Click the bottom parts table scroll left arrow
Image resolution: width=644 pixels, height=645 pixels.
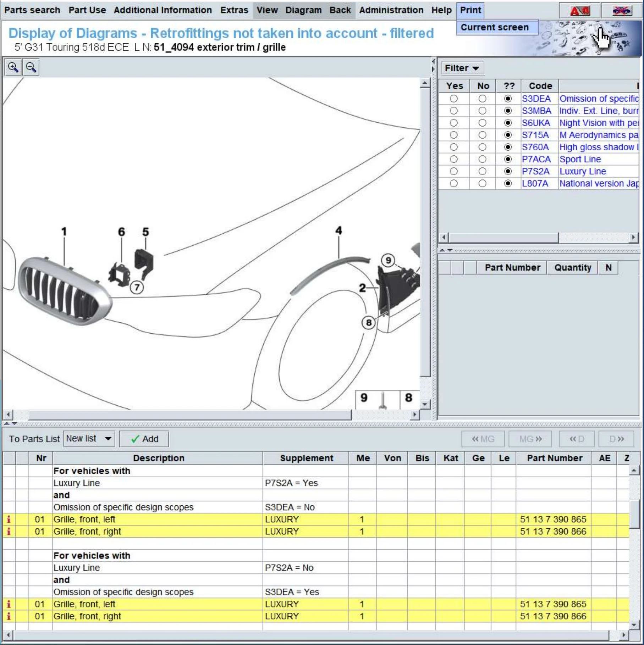pos(8,635)
